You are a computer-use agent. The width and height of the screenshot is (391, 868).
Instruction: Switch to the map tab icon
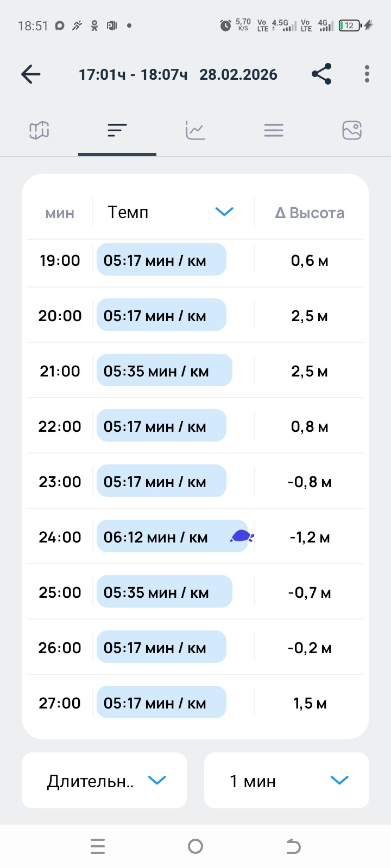click(39, 130)
